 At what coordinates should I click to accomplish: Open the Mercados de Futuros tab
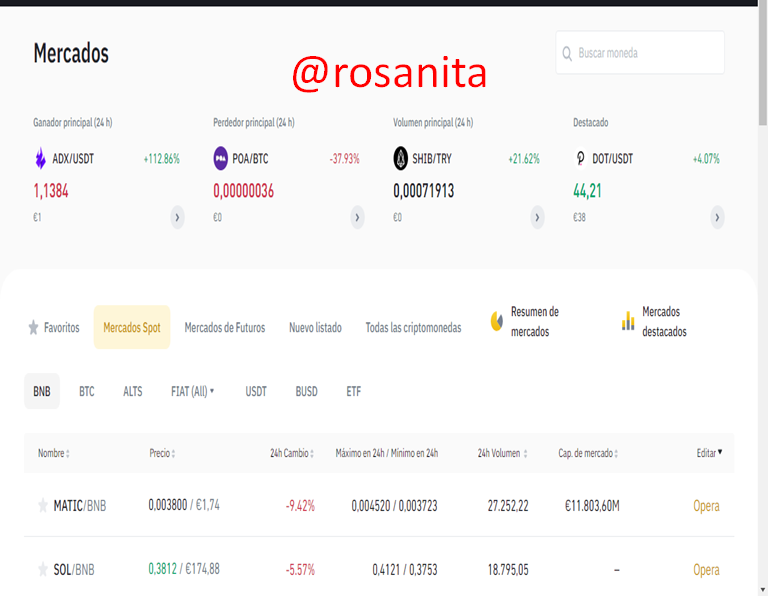click(225, 327)
